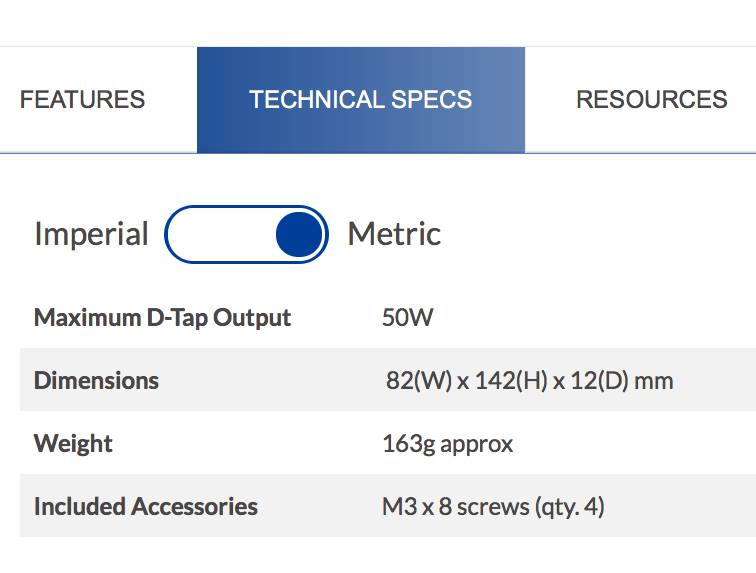
Task: Open the Resources tab
Action: point(651,100)
